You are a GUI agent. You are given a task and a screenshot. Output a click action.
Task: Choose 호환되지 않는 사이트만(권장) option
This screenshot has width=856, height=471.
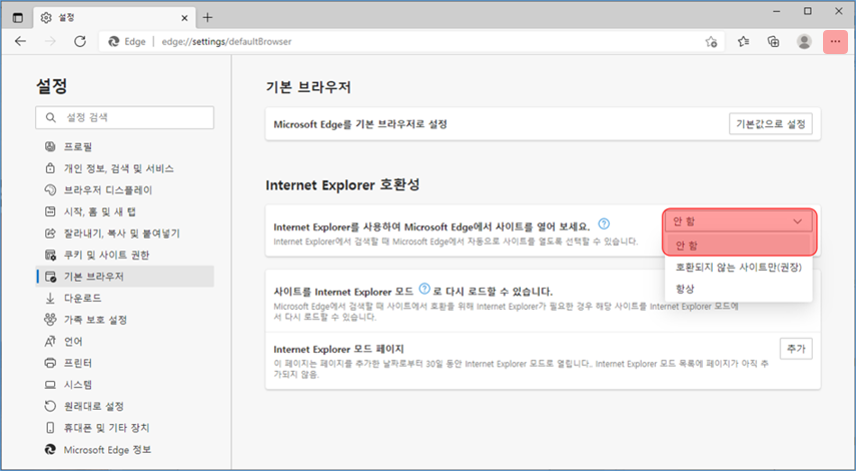coord(739,267)
